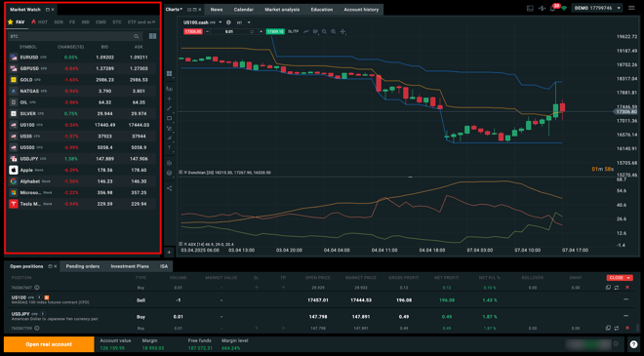Click the Open real account button
The image size is (644, 356).
coord(49,344)
